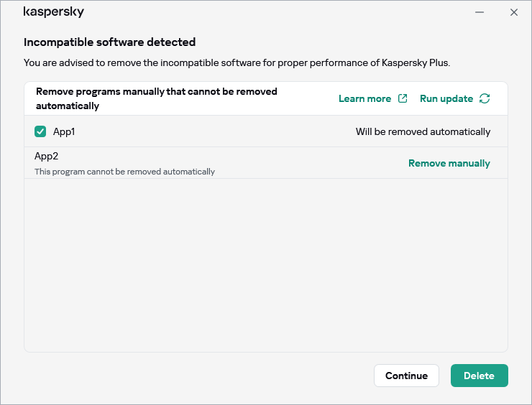The height and width of the screenshot is (405, 532).
Task: Click the refresh arrows icon beside Run update
Action: point(485,98)
